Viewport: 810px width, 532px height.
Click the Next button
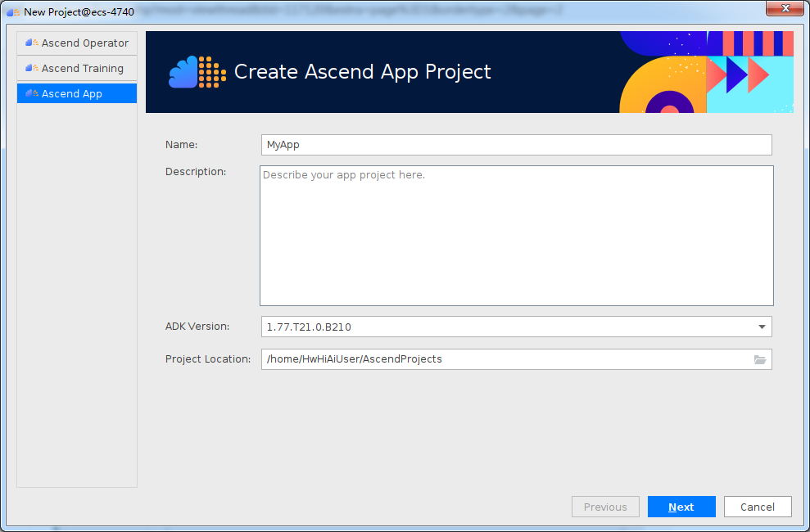point(681,507)
